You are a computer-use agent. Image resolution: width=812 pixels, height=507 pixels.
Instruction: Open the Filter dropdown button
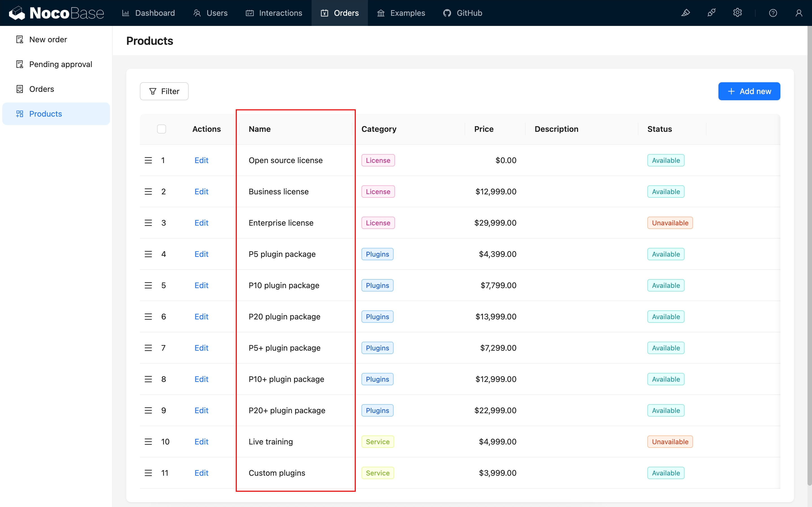point(164,91)
